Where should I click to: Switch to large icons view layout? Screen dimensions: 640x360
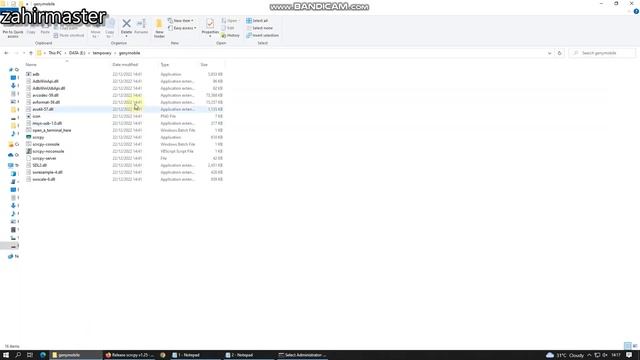pyautogui.click(x=635, y=346)
